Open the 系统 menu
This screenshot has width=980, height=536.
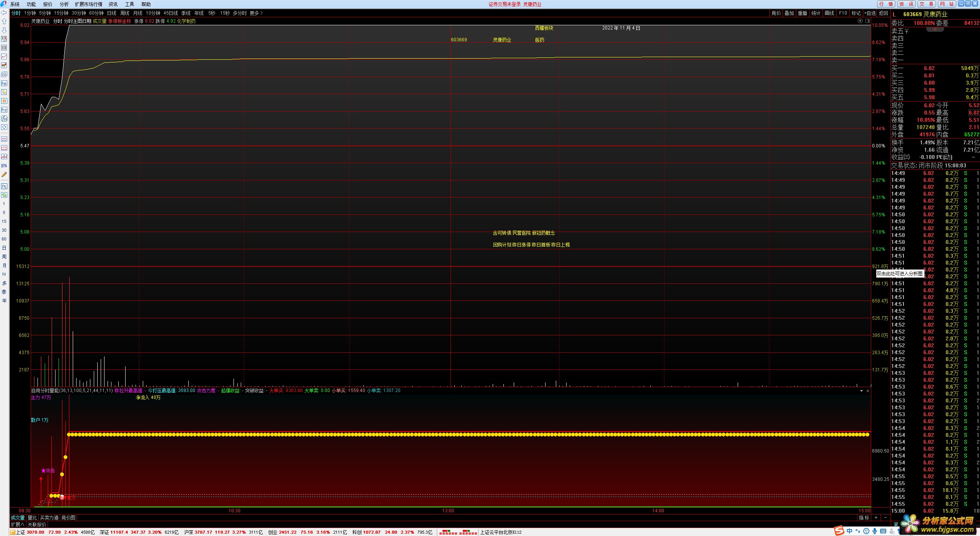15,4
